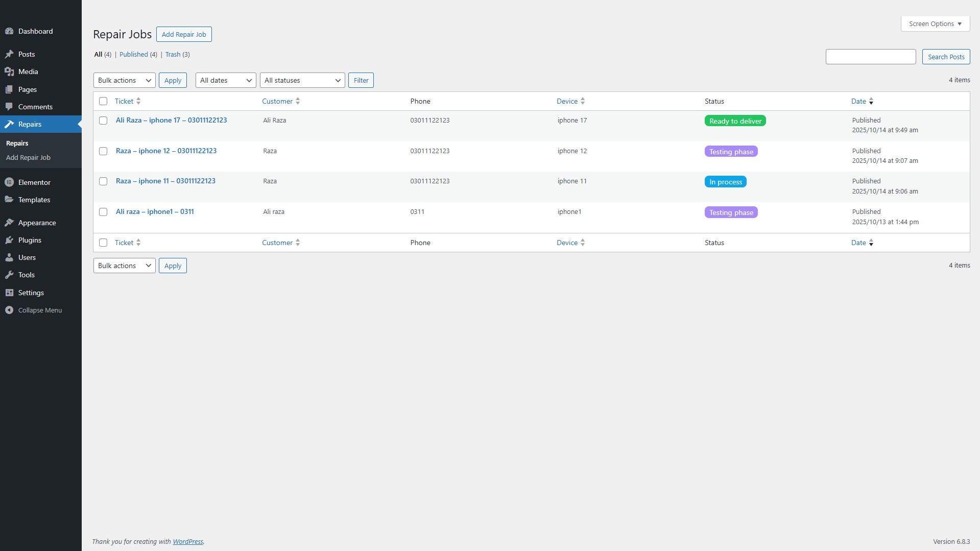Click the Settings sliders icon

tap(9, 293)
